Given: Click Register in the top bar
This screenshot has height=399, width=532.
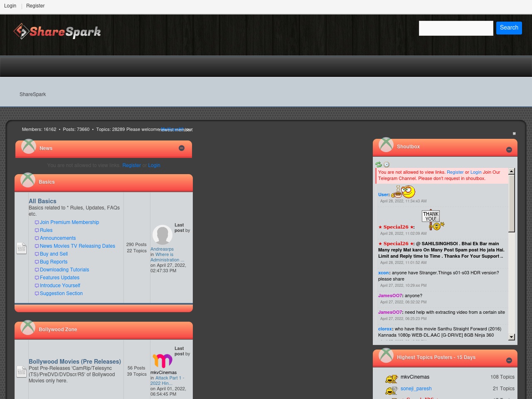Looking at the screenshot, I should [35, 6].
